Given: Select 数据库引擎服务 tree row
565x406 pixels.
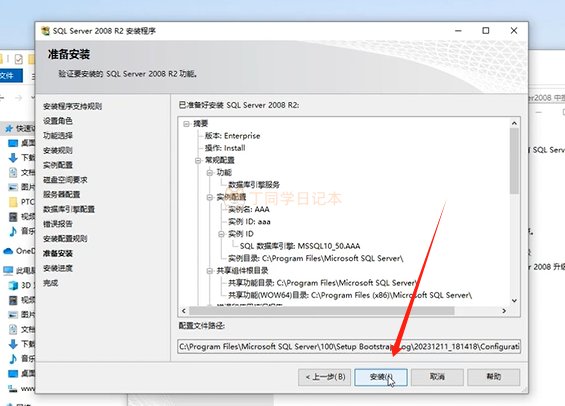Looking at the screenshot, I should point(254,185).
